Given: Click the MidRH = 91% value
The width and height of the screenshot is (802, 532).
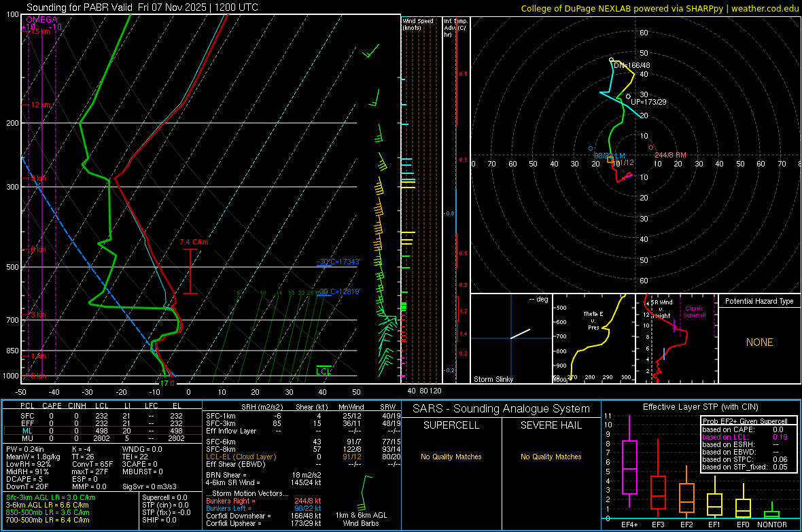Looking at the screenshot, I should (28, 471).
